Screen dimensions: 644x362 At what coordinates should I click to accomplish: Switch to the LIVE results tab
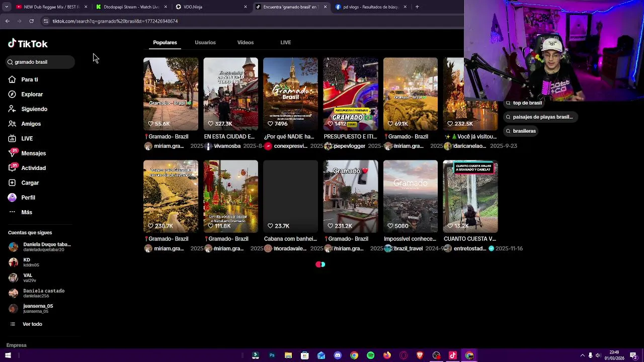pyautogui.click(x=285, y=43)
